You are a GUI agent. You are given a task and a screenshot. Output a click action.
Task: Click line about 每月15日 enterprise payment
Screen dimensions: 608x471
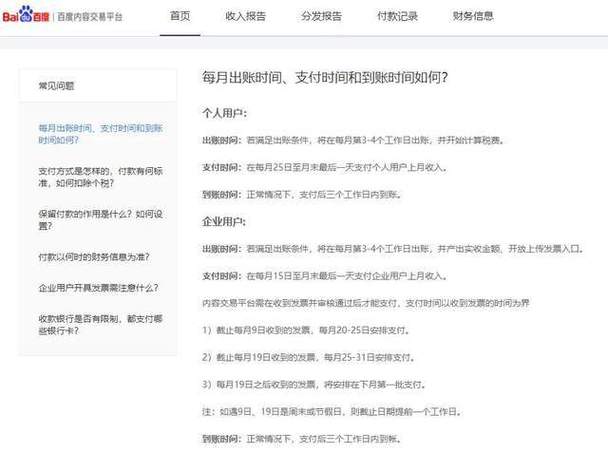point(325,276)
